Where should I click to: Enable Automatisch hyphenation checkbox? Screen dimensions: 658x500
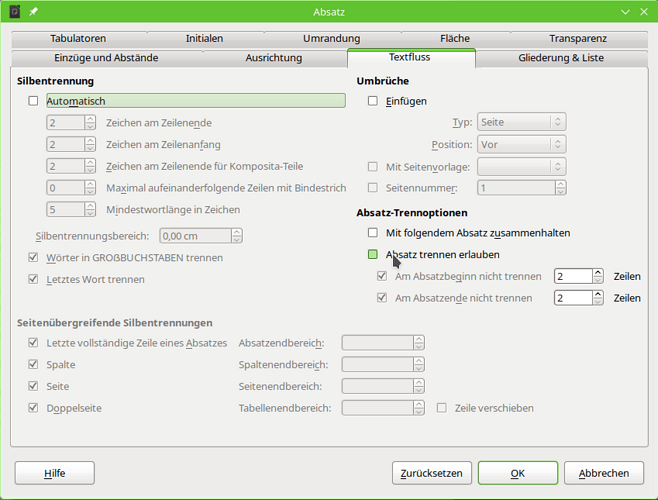tap(34, 101)
